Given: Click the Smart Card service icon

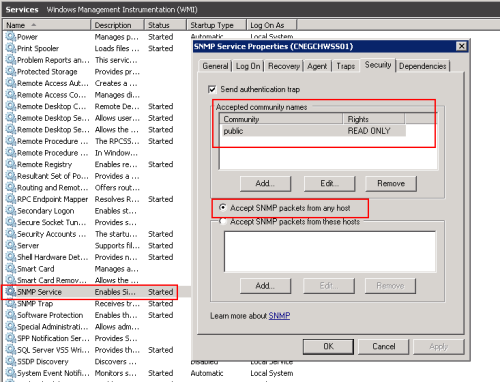Looking at the screenshot, I should coord(11,269).
